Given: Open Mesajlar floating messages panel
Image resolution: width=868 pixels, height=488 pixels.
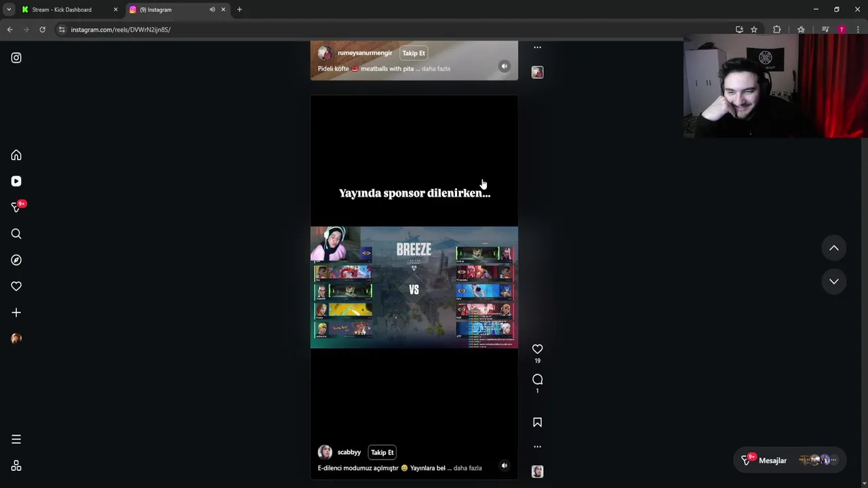Looking at the screenshot, I should click(x=791, y=460).
